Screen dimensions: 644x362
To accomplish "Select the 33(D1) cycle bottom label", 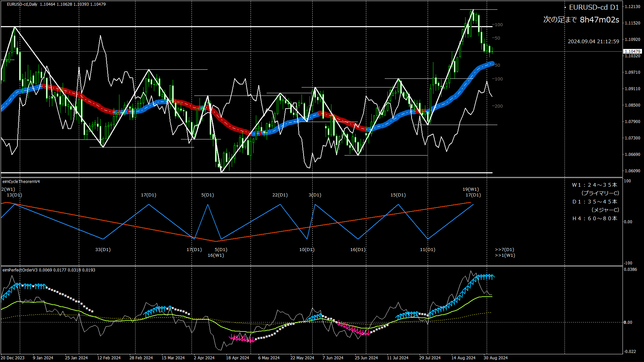I will point(103,250).
